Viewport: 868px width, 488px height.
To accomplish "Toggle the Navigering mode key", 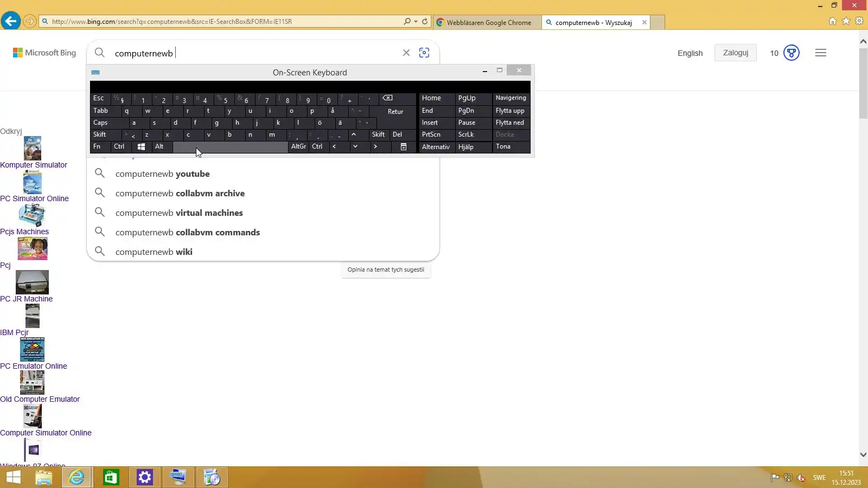I will coord(511,98).
